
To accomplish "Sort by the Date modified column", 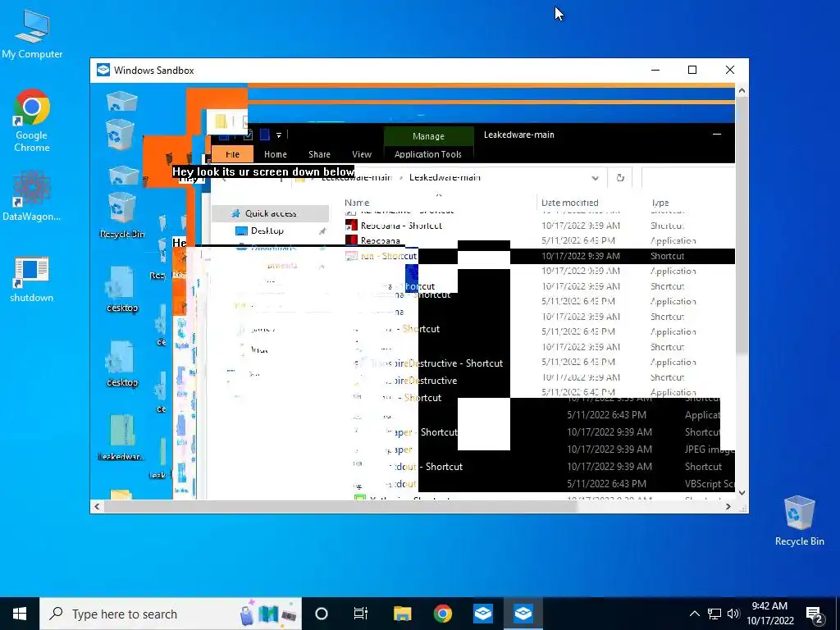I will tap(570, 203).
